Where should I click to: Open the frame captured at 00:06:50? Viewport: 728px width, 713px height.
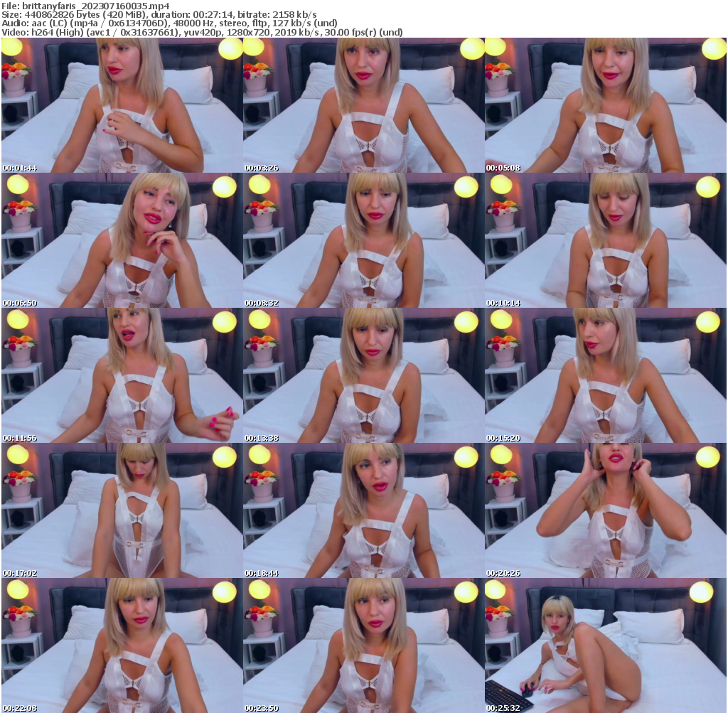pyautogui.click(x=121, y=238)
